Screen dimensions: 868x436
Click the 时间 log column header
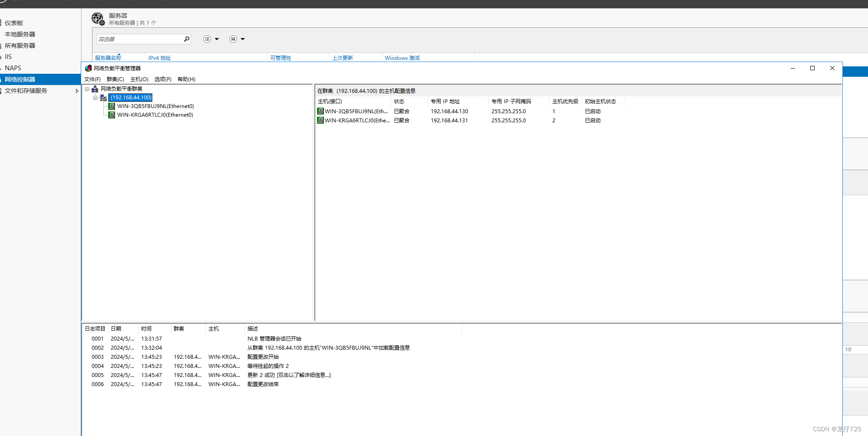pos(155,329)
